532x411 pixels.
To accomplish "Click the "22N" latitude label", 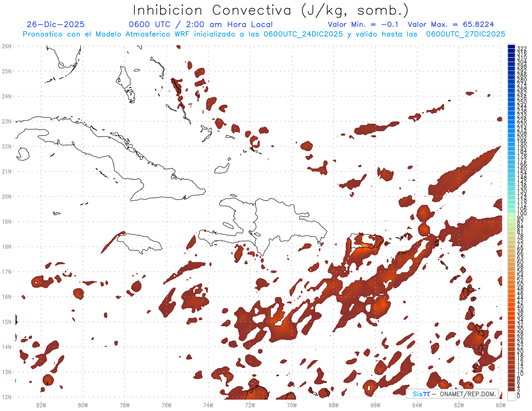I will click(7, 146).
